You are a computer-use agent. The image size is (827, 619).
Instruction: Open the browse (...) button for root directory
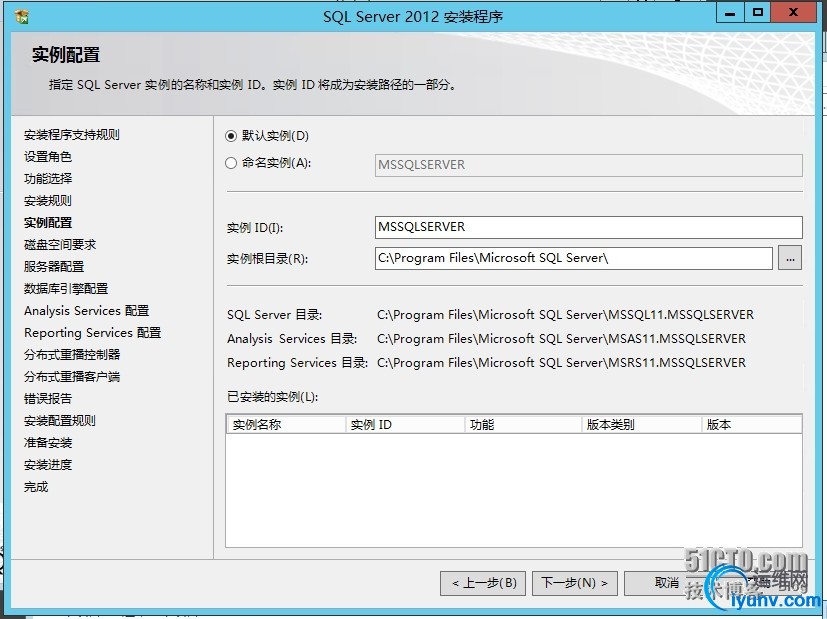tap(790, 258)
